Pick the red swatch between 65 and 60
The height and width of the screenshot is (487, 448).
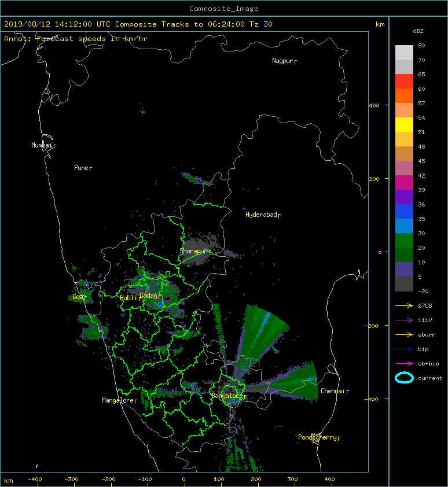(x=404, y=81)
